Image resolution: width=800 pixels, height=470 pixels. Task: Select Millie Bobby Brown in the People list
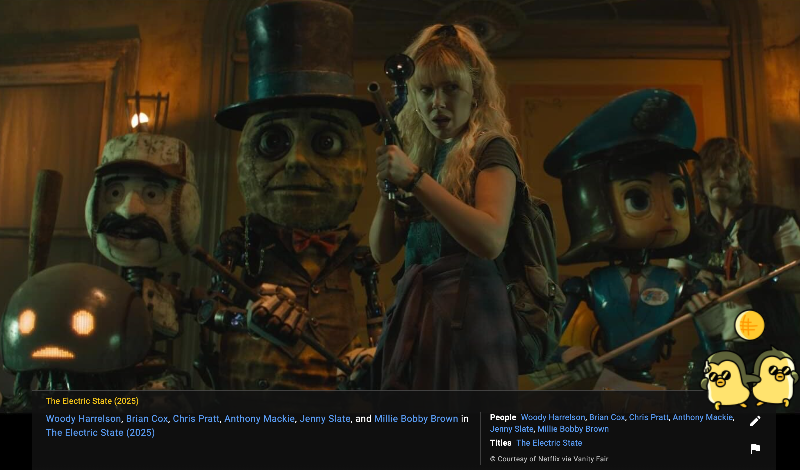pos(573,429)
